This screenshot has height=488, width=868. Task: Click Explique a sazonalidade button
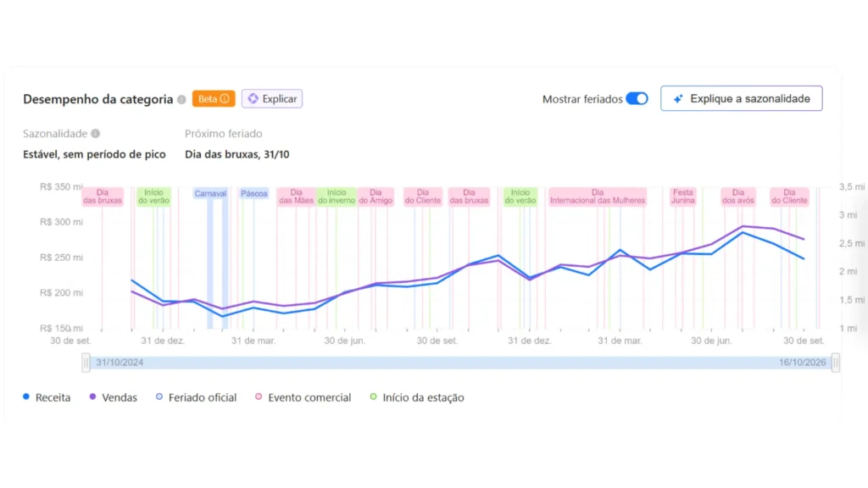[741, 98]
